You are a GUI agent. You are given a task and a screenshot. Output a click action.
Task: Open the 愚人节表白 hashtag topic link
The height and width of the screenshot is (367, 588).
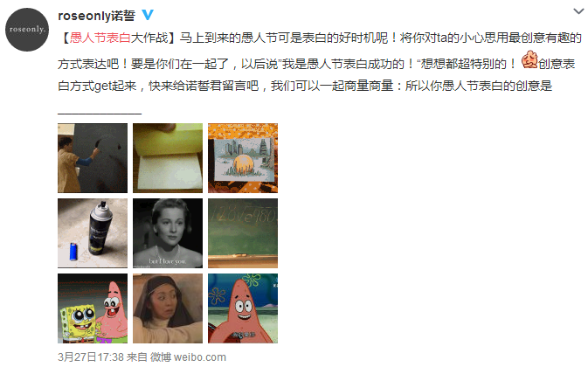(x=100, y=38)
